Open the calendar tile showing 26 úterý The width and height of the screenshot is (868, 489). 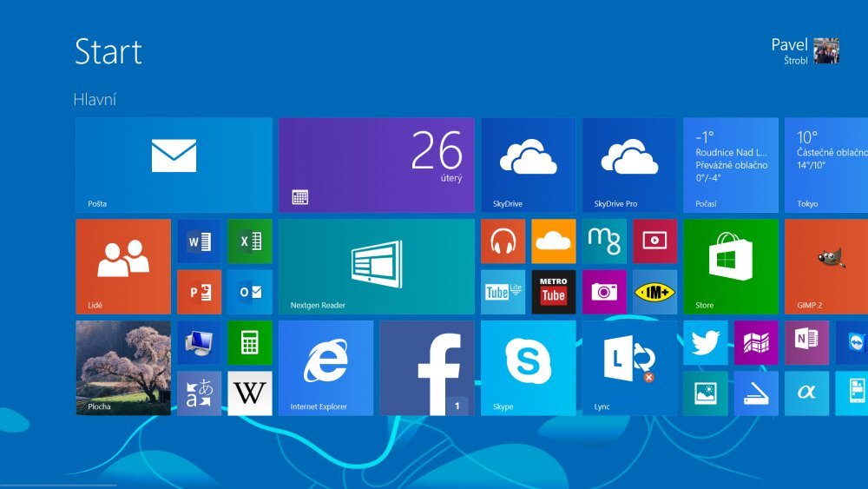377,165
